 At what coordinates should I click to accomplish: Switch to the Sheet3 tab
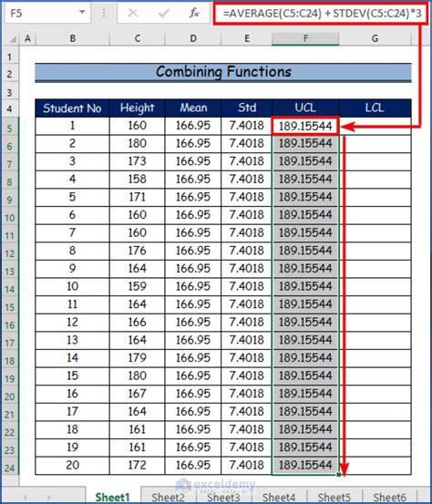click(223, 497)
